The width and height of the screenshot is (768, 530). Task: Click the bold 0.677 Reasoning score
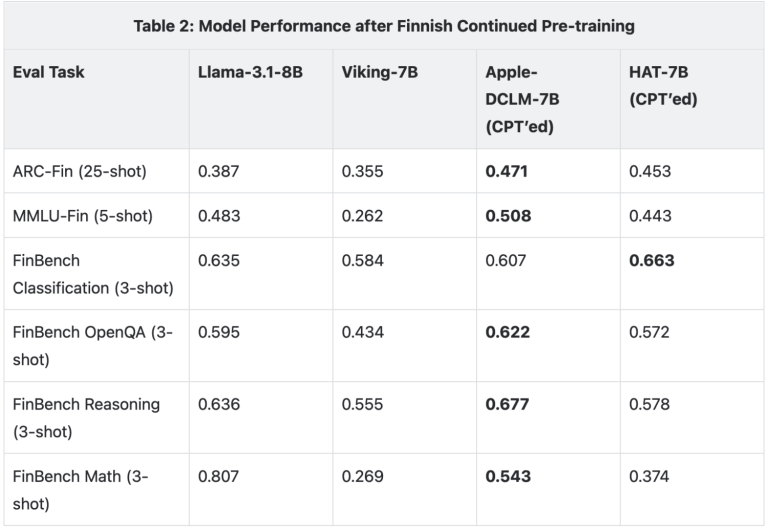(x=507, y=405)
